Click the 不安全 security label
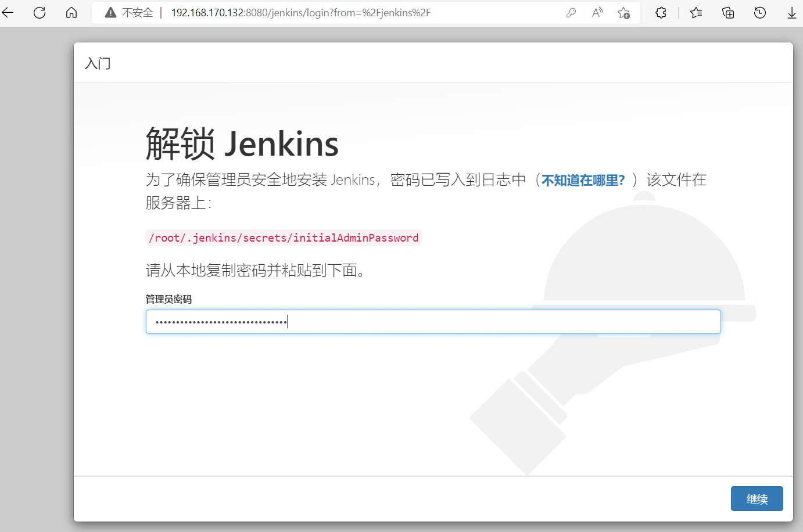The width and height of the screenshot is (803, 532). click(x=137, y=13)
